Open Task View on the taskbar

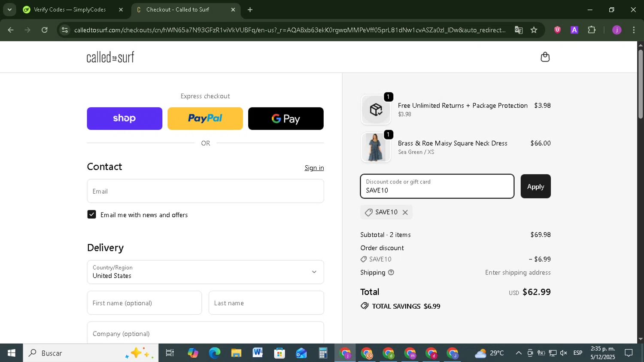[170, 353]
